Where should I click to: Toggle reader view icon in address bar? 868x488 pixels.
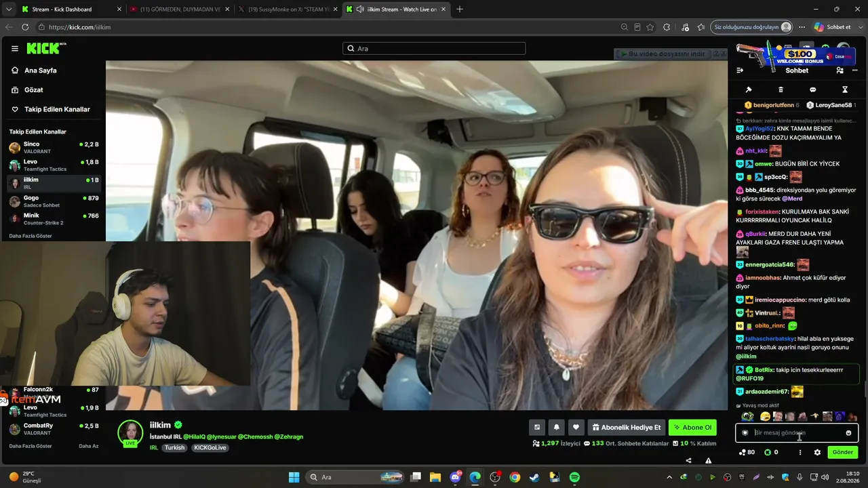[637, 27]
